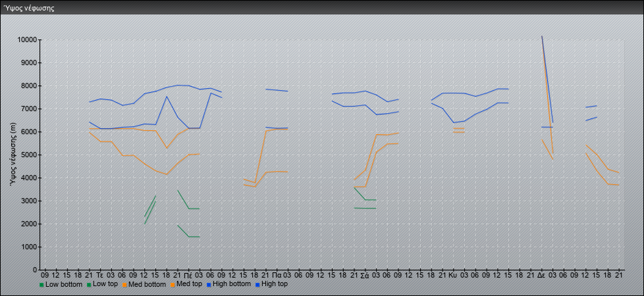
Task: Click the vertical axis title "Ύψος νέφωσης (m)"
Action: point(13,156)
